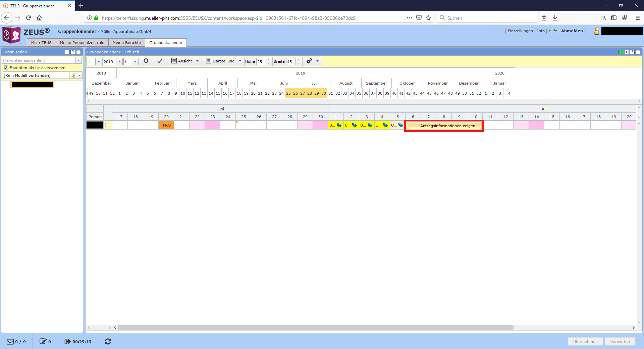Open the 'Favoriten auswählen' dropdown
Screen dimensions: 644x349
tap(78, 60)
